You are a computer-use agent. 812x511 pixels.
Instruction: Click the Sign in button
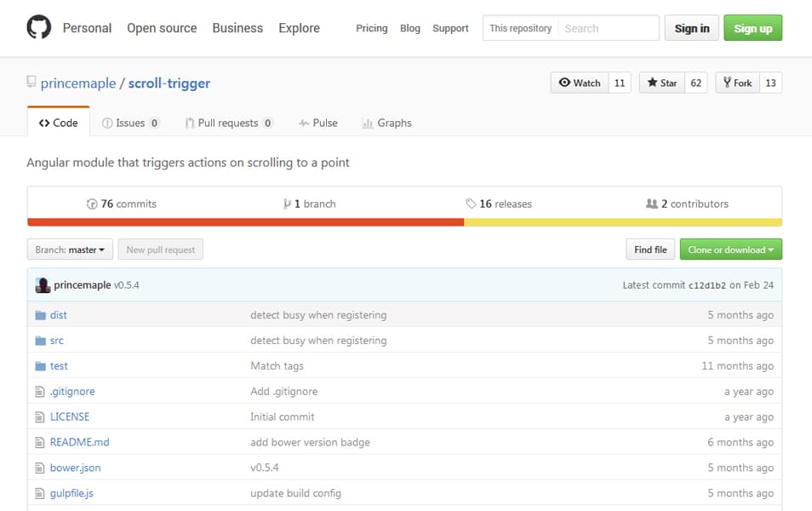tap(692, 28)
